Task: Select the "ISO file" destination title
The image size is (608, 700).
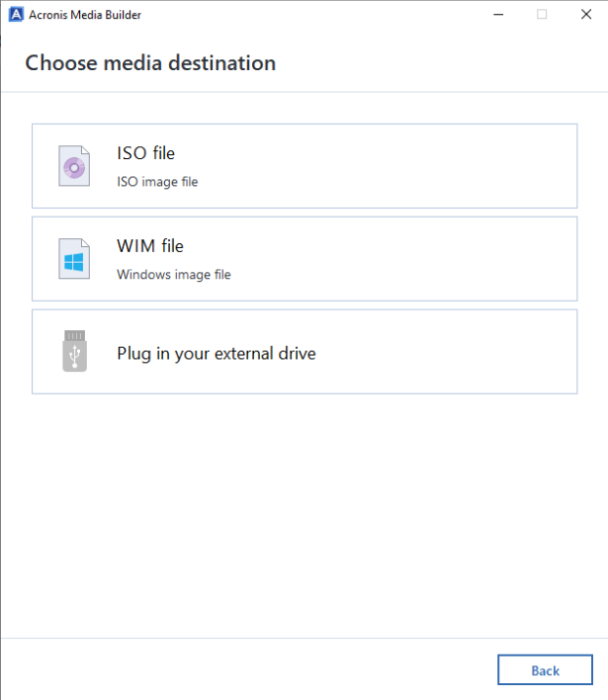Action: [x=145, y=153]
